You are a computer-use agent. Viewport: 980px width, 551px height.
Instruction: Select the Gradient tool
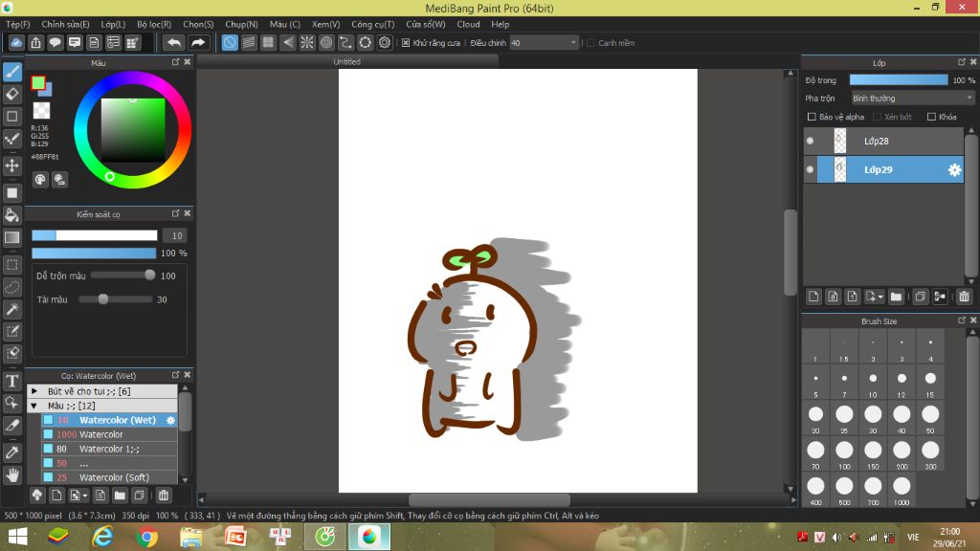pyautogui.click(x=12, y=237)
